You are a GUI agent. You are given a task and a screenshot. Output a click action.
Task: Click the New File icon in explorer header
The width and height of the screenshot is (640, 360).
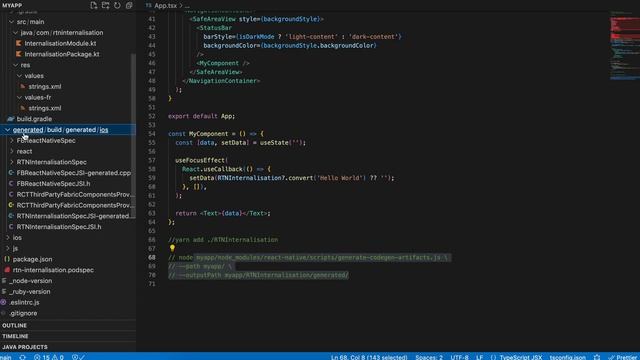click(93, 5)
